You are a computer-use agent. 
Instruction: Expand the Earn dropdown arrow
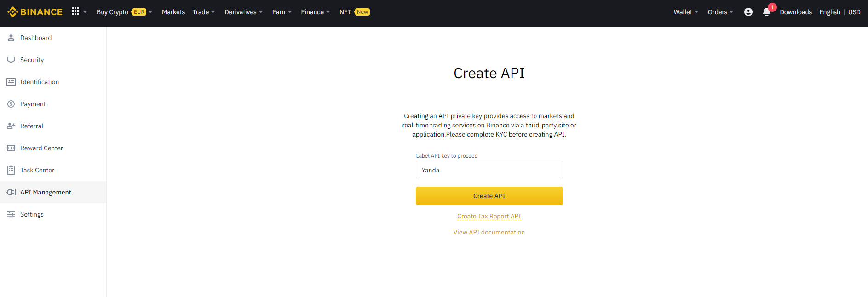coord(290,12)
